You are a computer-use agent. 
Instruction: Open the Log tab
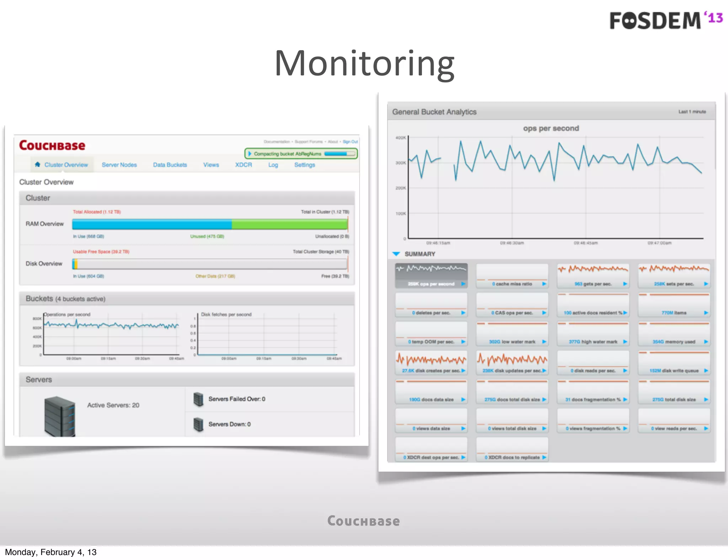tap(273, 165)
